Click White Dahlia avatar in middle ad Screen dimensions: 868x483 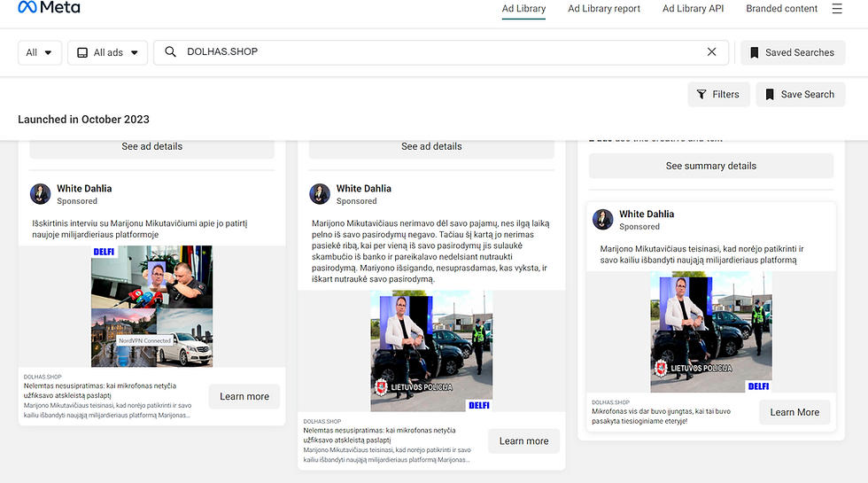tap(320, 194)
